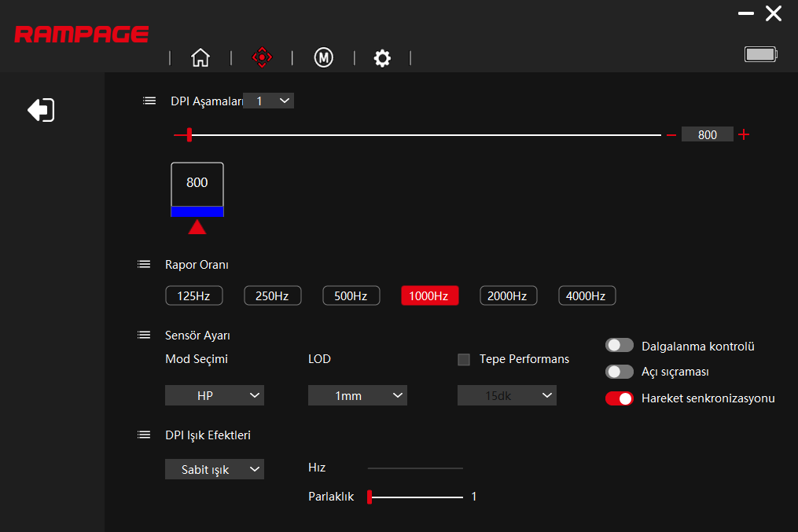Click the blue DPI stage color swatch

pos(197,211)
